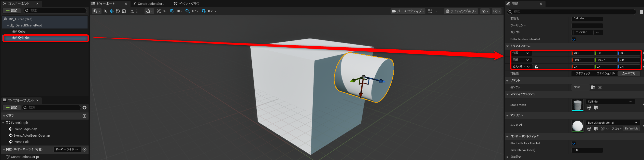Click the scale lock icon

click(x=536, y=67)
